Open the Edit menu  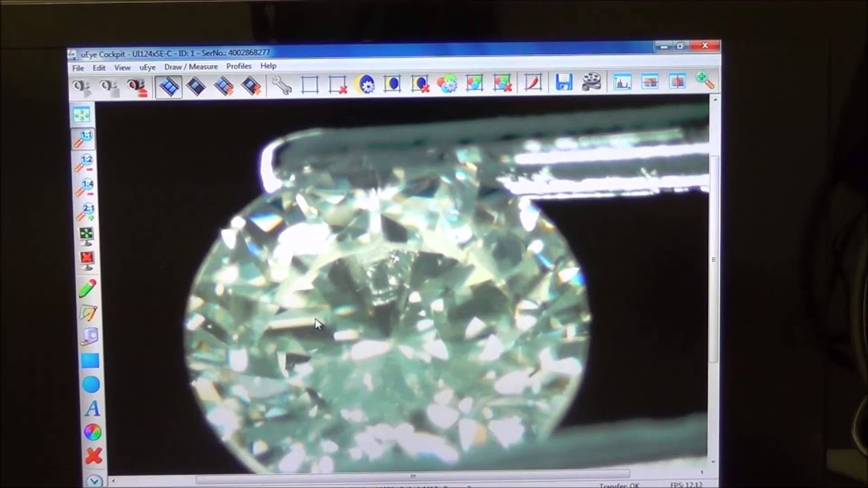99,68
